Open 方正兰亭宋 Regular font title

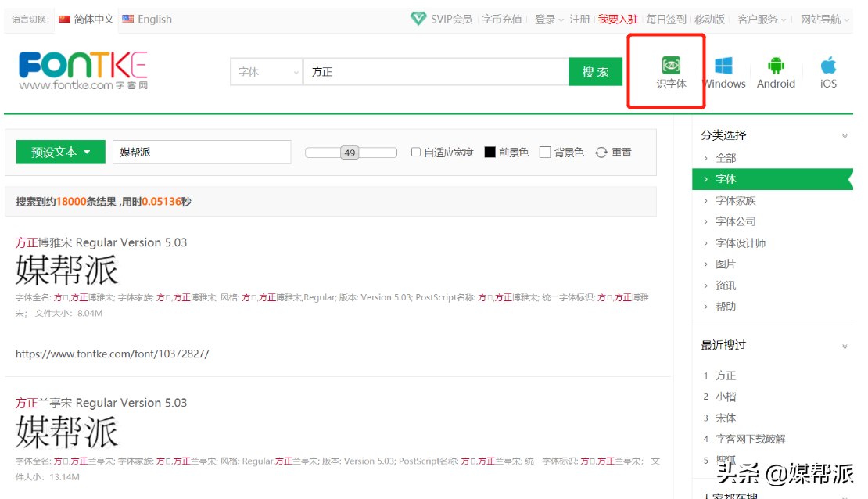point(101,403)
